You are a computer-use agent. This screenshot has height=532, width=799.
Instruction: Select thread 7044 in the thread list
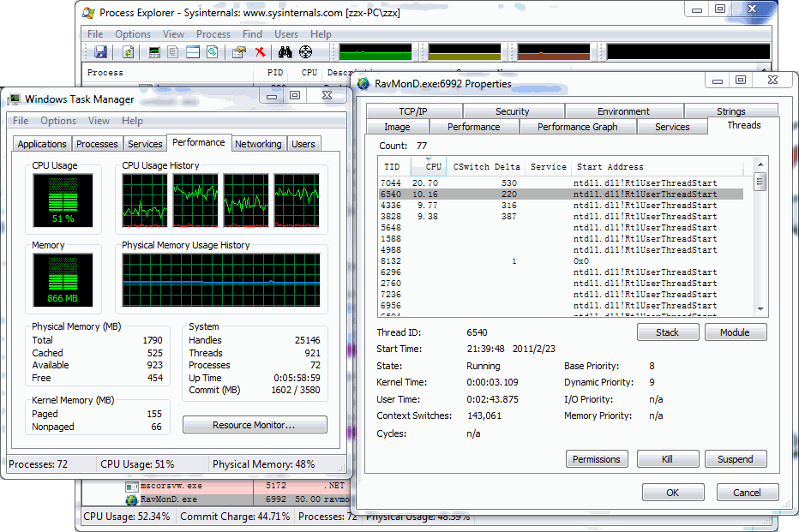click(x=391, y=183)
